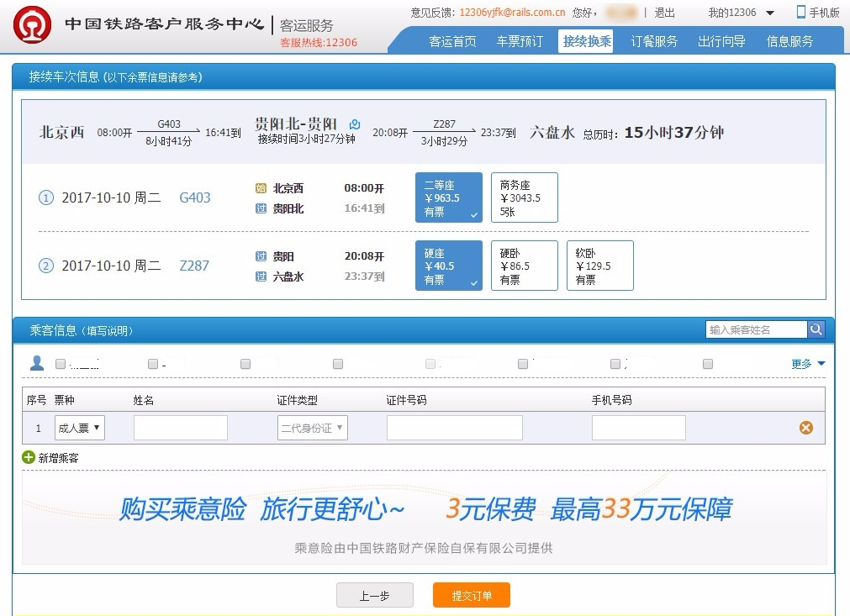The width and height of the screenshot is (850, 616).
Task: Open the 成人票 ticket type dropdown
Action: [79, 428]
